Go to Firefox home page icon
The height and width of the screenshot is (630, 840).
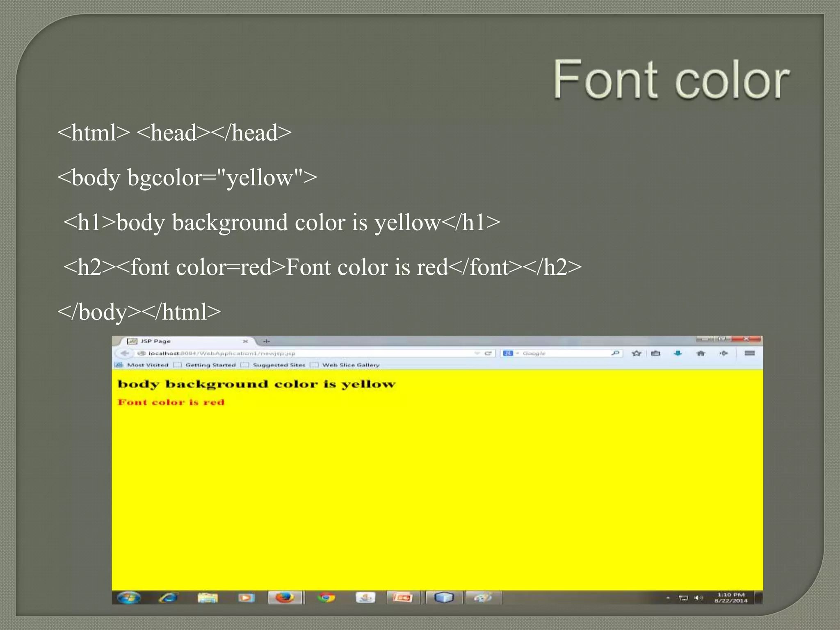(x=701, y=353)
